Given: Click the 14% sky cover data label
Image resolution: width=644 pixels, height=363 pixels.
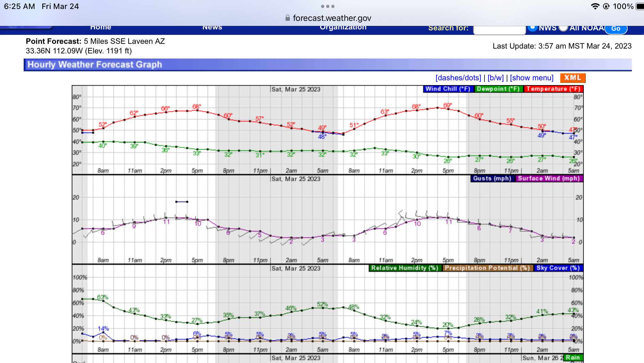Looking at the screenshot, I should coord(103,328).
